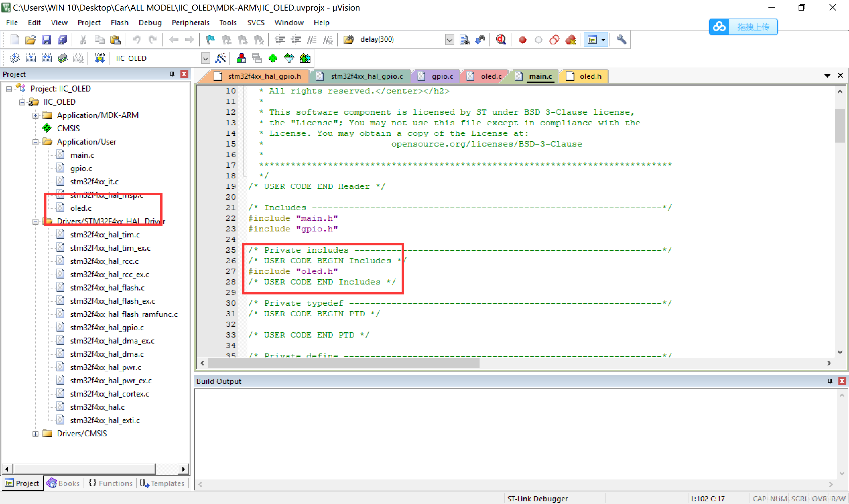This screenshot has width=849, height=504.
Task: Open the Peripherals menu
Action: 189,22
